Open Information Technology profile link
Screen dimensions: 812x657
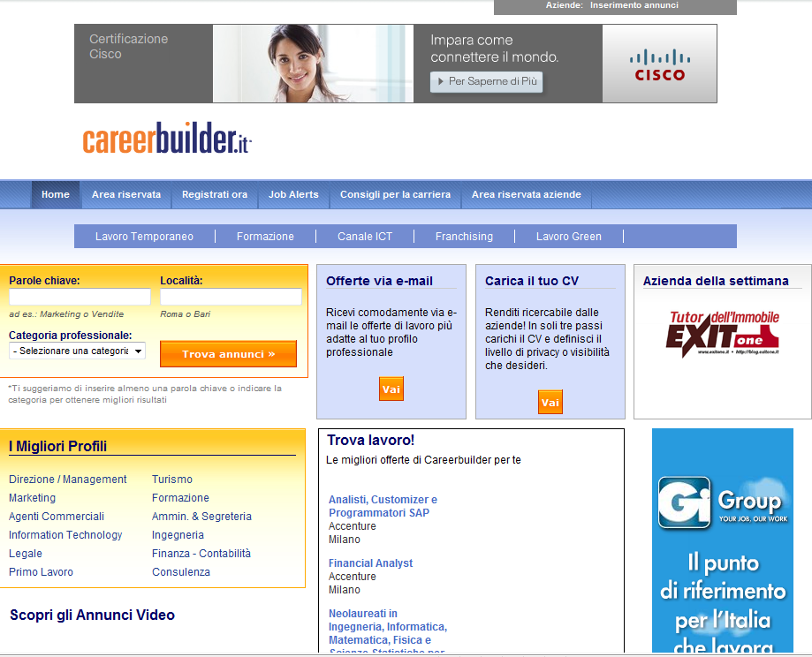pos(65,535)
